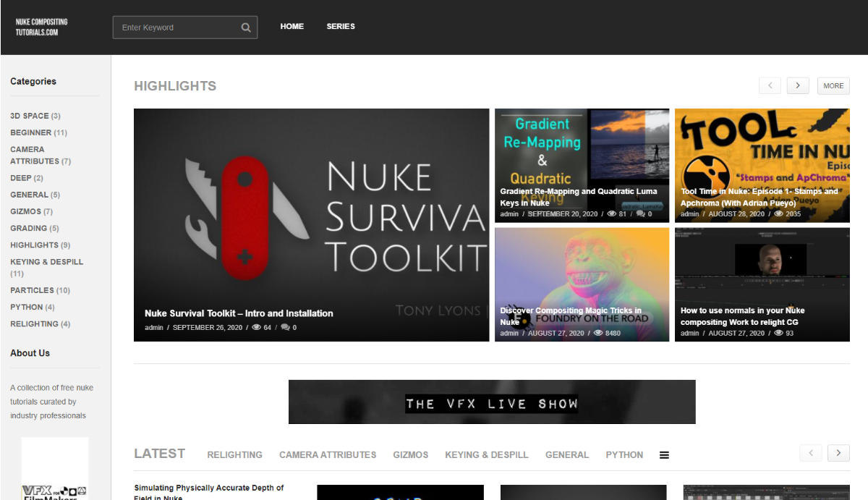Click the search magnifier icon

point(246,27)
